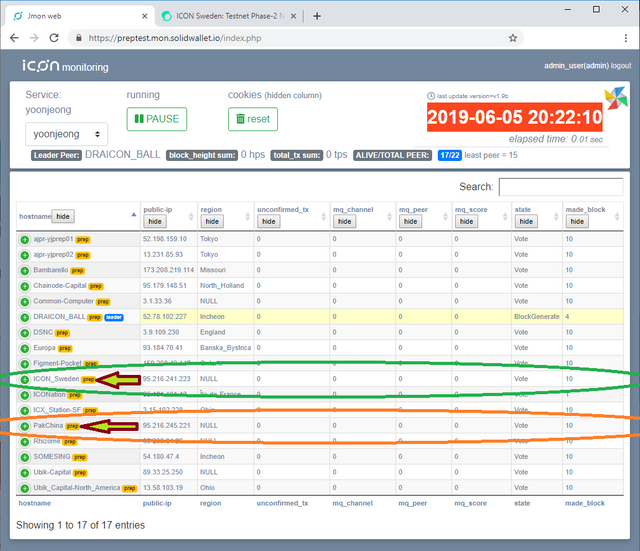Click the colorful pinwheel logo icon
640x551 pixels.
click(x=616, y=98)
